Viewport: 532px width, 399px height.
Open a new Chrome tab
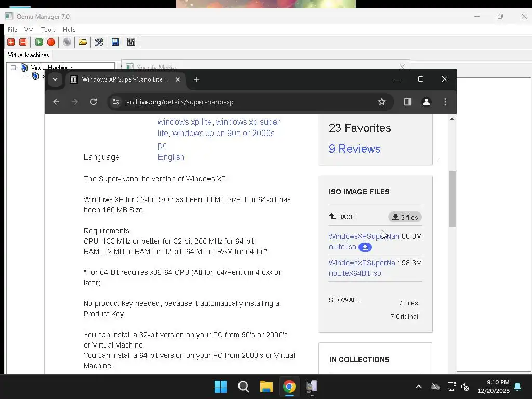tap(196, 79)
